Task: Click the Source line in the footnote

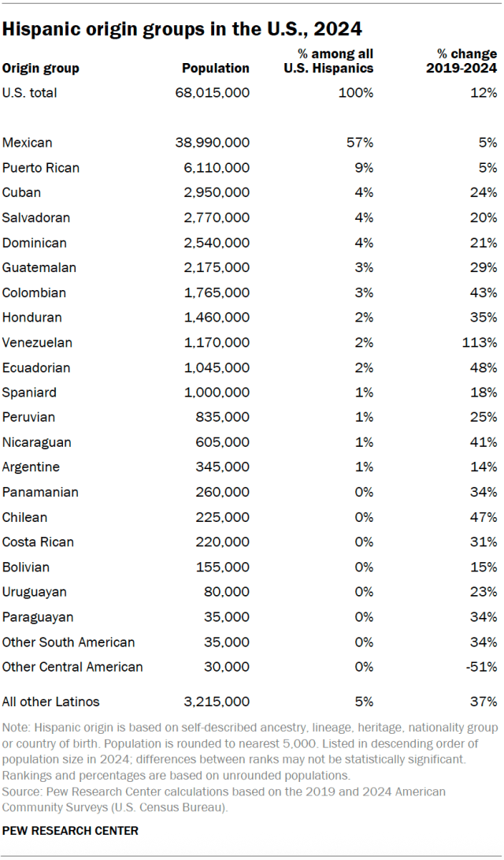Action: pyautogui.click(x=224, y=791)
